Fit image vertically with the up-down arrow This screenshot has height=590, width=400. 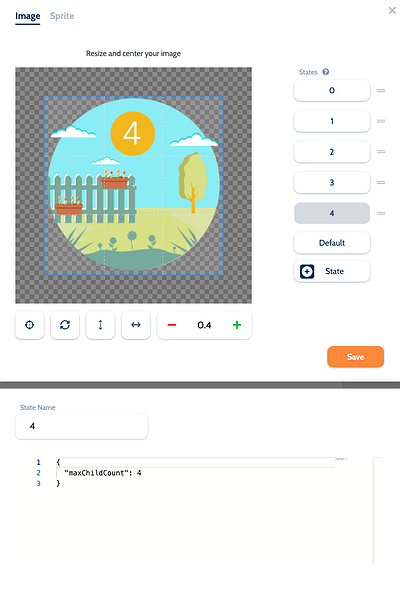pyautogui.click(x=100, y=325)
